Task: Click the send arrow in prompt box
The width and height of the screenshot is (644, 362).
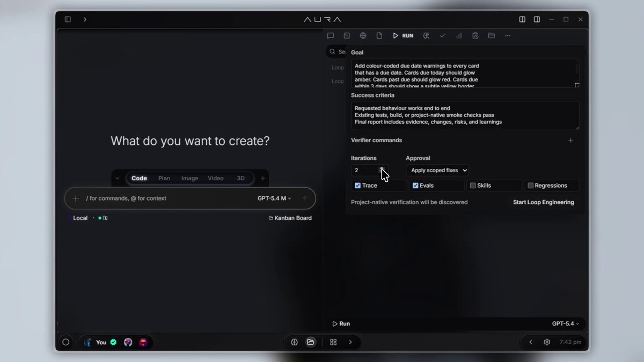Action: click(305, 198)
